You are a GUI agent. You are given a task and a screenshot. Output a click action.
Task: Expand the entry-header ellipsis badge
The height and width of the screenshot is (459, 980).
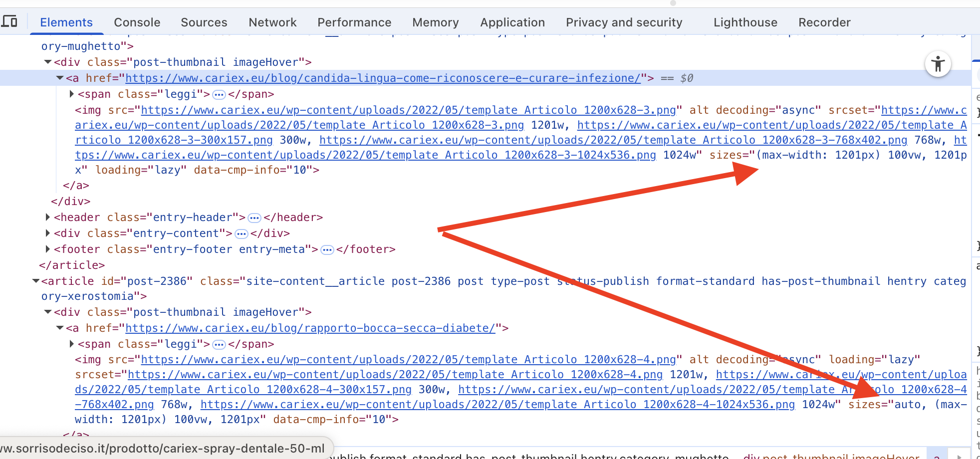pyautogui.click(x=254, y=218)
